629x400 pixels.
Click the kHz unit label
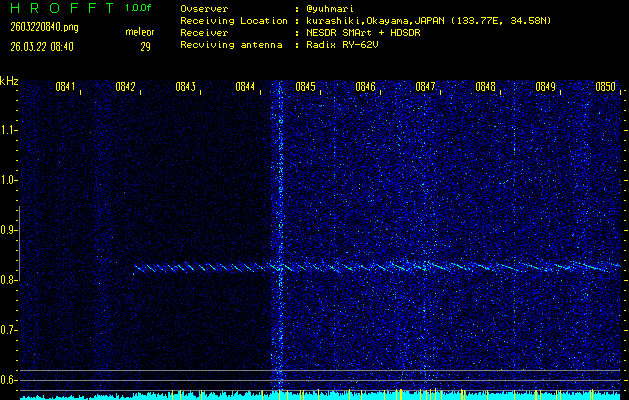(9, 81)
